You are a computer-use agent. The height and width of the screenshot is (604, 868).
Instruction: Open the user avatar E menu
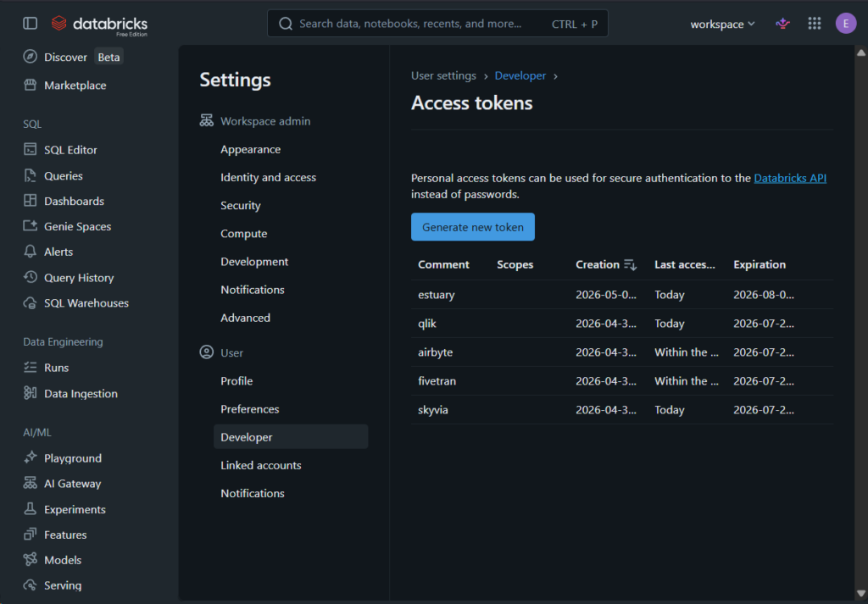coord(846,23)
